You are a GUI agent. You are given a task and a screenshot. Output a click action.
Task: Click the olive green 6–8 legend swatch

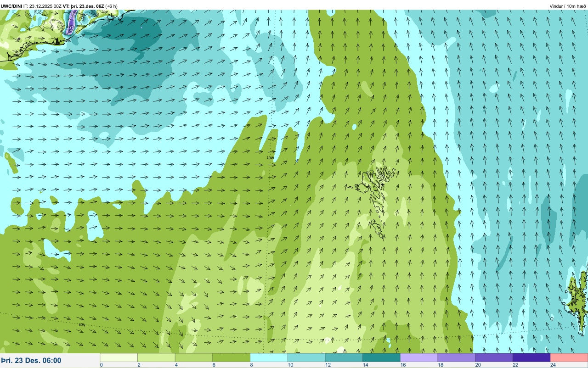click(x=232, y=357)
